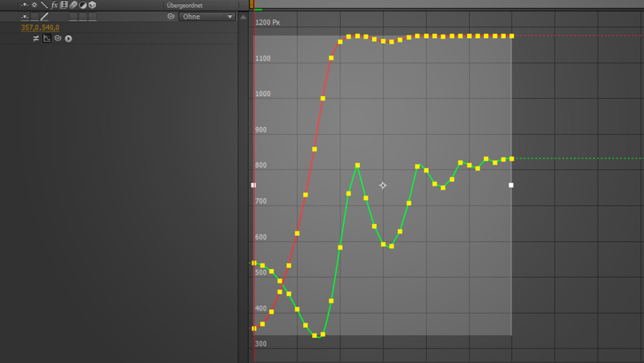Click the Übergeordnet column header
The height and width of the screenshot is (363, 644).
pos(184,5)
